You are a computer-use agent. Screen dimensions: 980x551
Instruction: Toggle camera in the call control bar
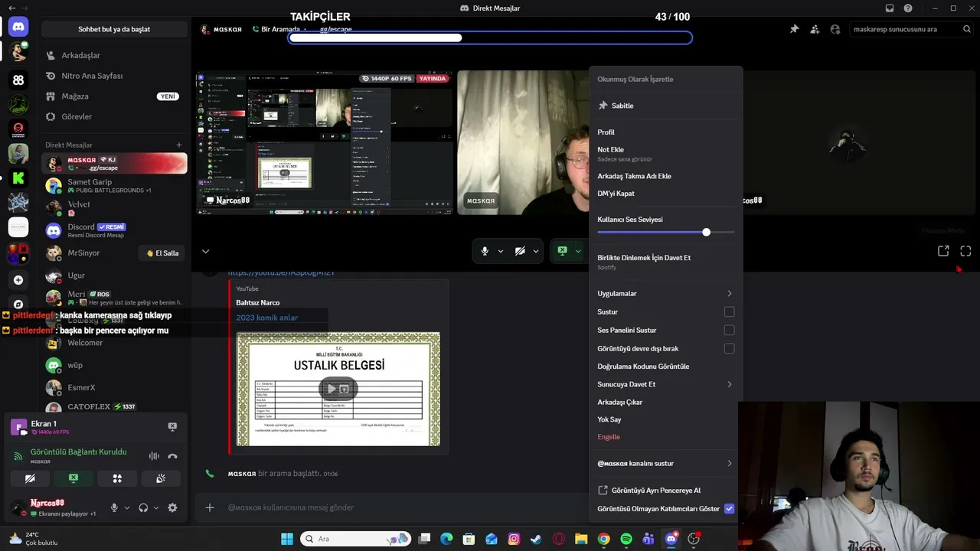point(520,251)
